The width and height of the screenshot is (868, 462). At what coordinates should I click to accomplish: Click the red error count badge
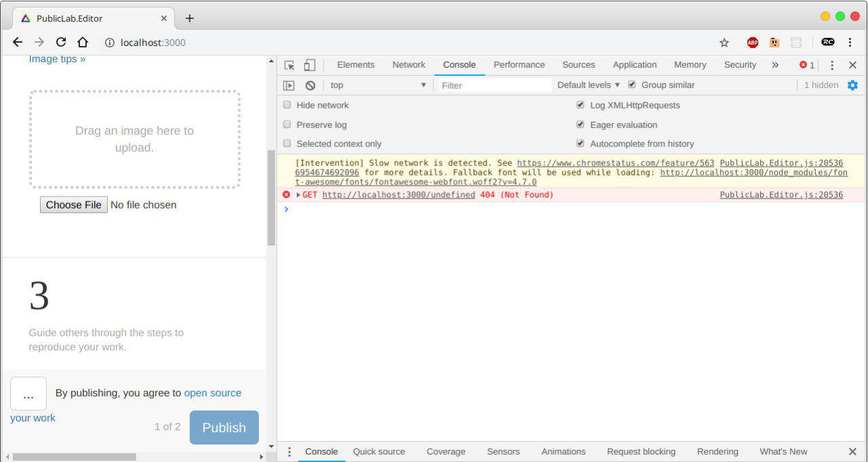(807, 65)
